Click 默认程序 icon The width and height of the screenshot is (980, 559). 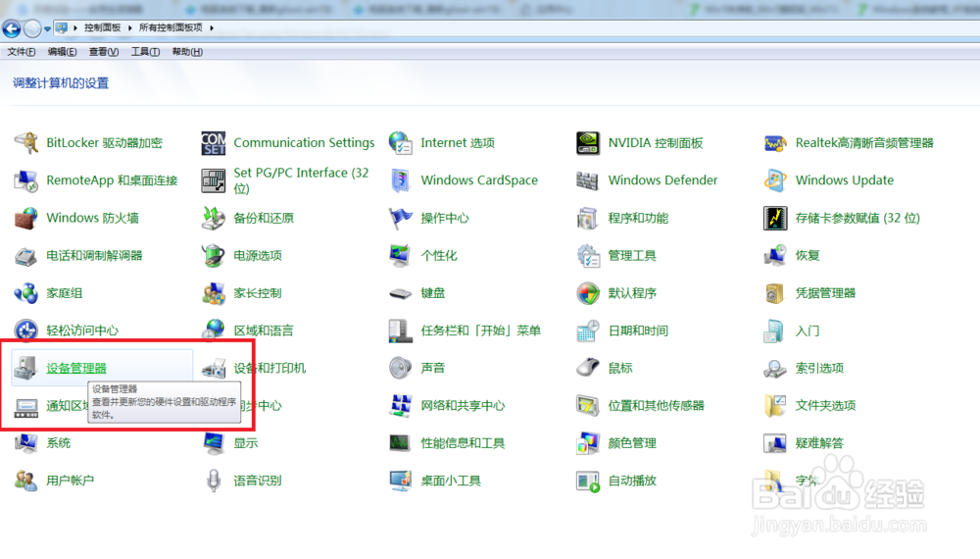tap(587, 293)
